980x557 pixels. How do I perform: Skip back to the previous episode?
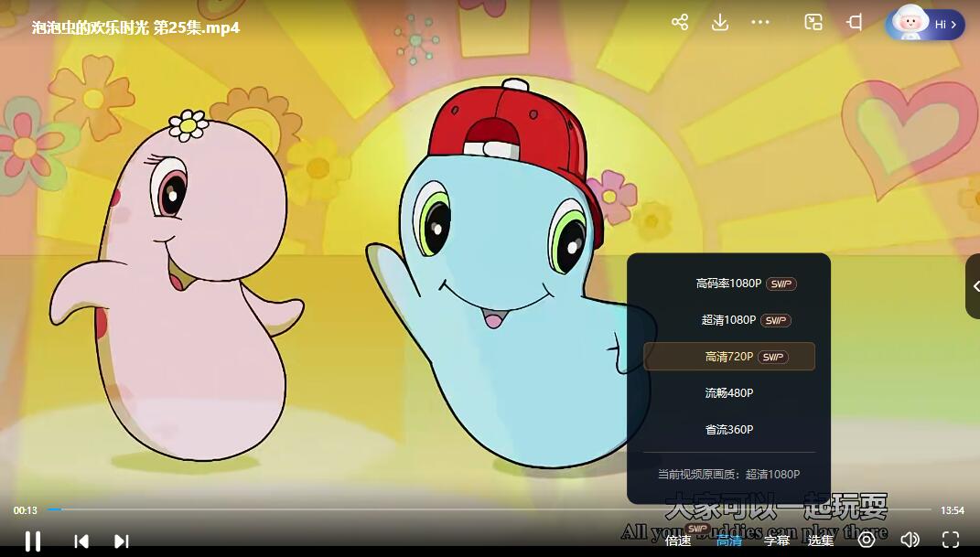tap(81, 541)
